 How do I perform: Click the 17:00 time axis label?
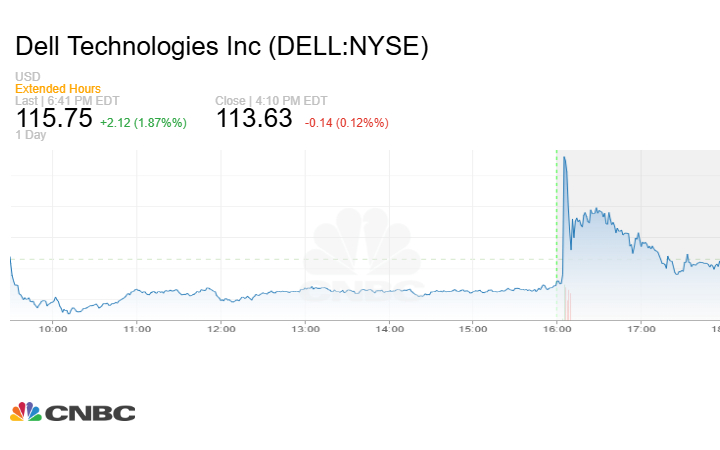(x=641, y=329)
